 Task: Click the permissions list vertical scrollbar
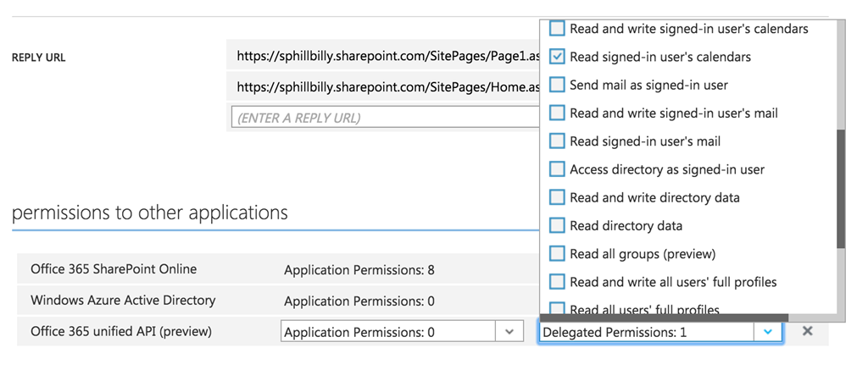pos(841,189)
